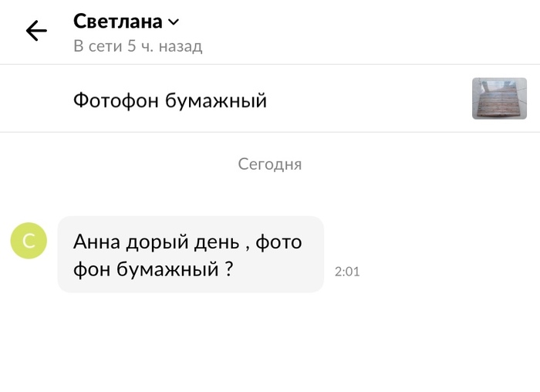Select the incoming message bubble

[191, 255]
